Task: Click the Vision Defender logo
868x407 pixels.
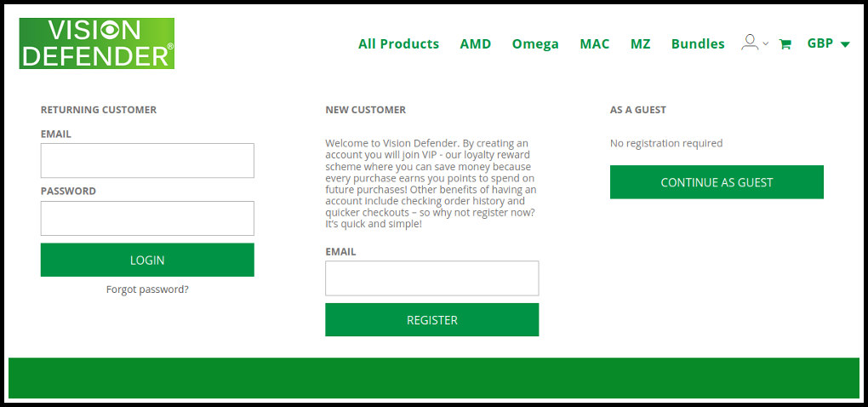Action: coord(97,43)
